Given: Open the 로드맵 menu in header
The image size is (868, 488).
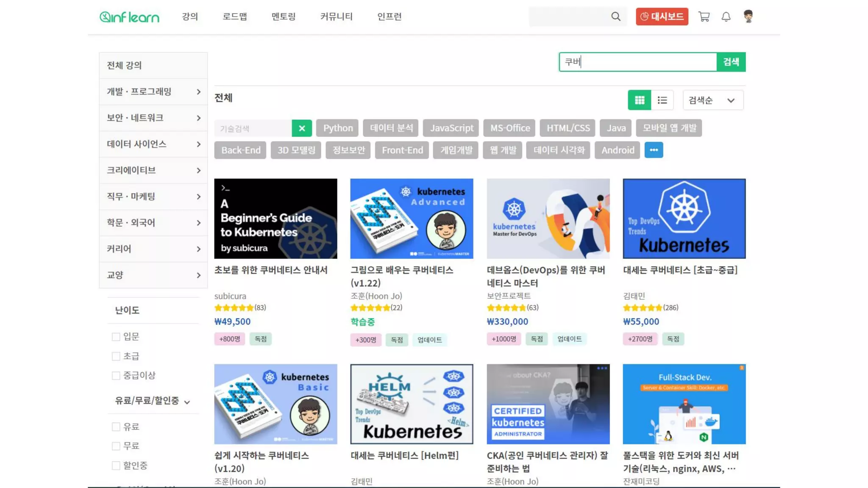Looking at the screenshot, I should pos(234,17).
